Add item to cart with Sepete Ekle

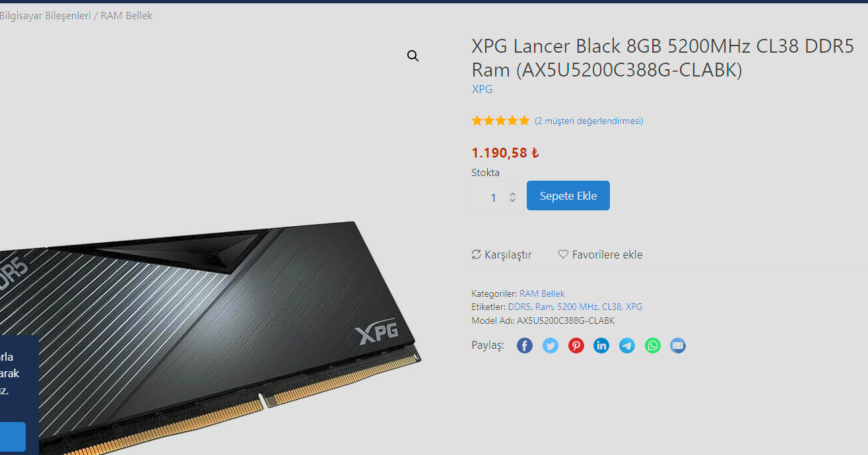coord(568,196)
